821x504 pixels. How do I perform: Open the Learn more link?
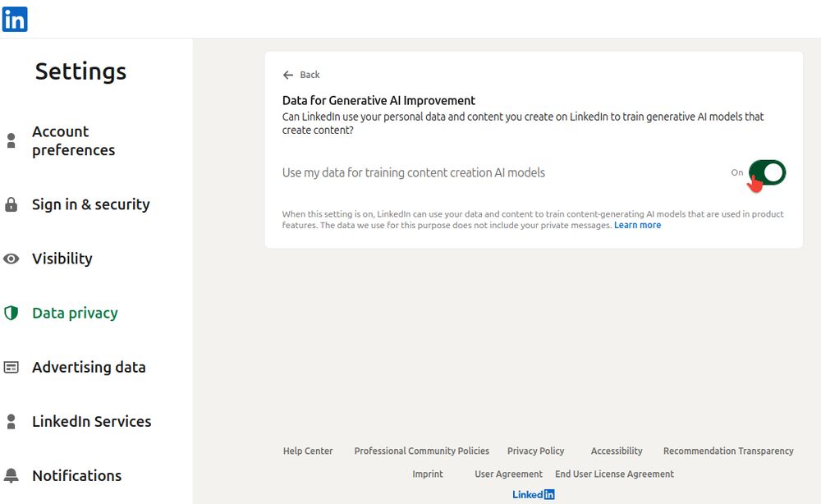click(638, 224)
